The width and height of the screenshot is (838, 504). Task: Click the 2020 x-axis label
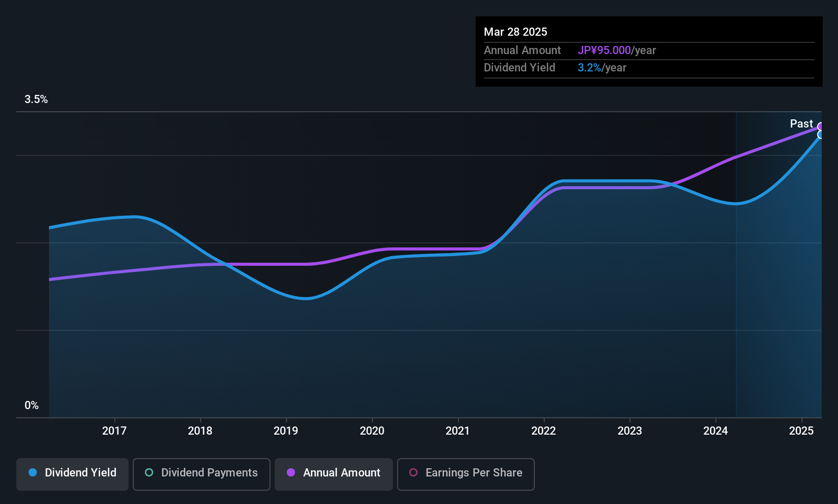pos(372,431)
